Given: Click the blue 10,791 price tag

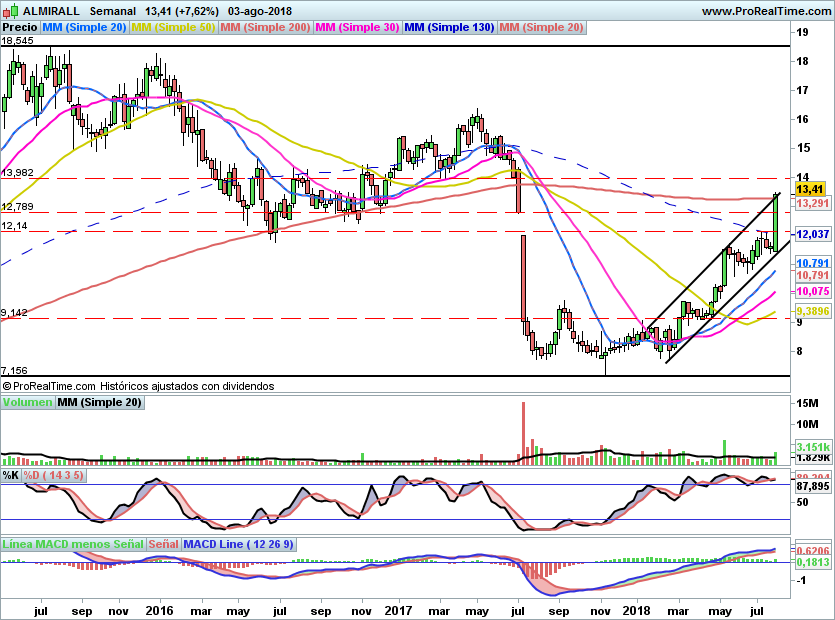Looking at the screenshot, I should click(x=813, y=263).
